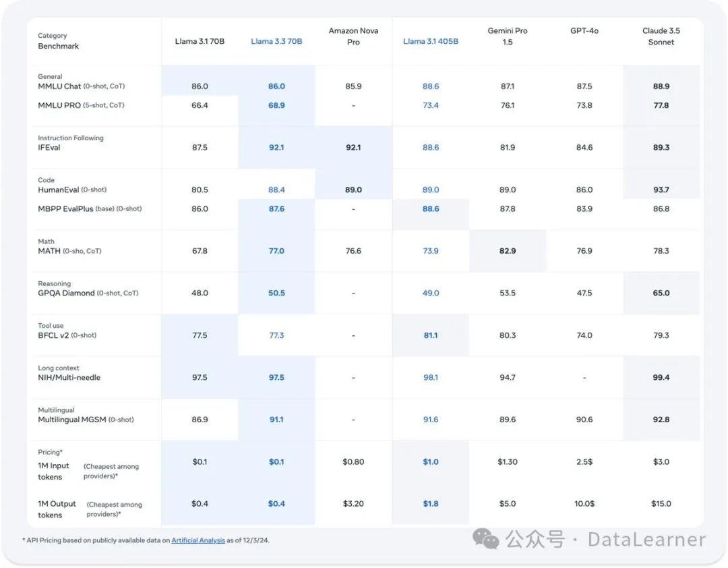Select the IFEval benchmark label

pyautogui.click(x=49, y=148)
